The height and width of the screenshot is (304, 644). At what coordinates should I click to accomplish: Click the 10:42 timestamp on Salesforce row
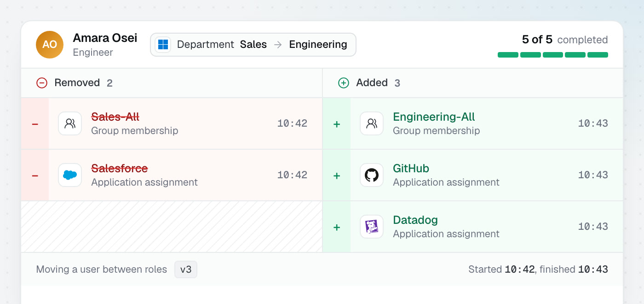[x=292, y=175]
